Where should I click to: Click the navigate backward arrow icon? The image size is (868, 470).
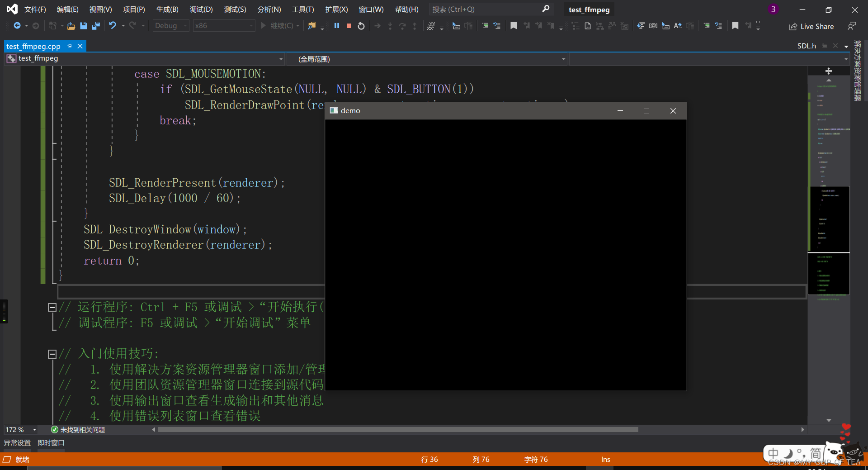[17, 26]
